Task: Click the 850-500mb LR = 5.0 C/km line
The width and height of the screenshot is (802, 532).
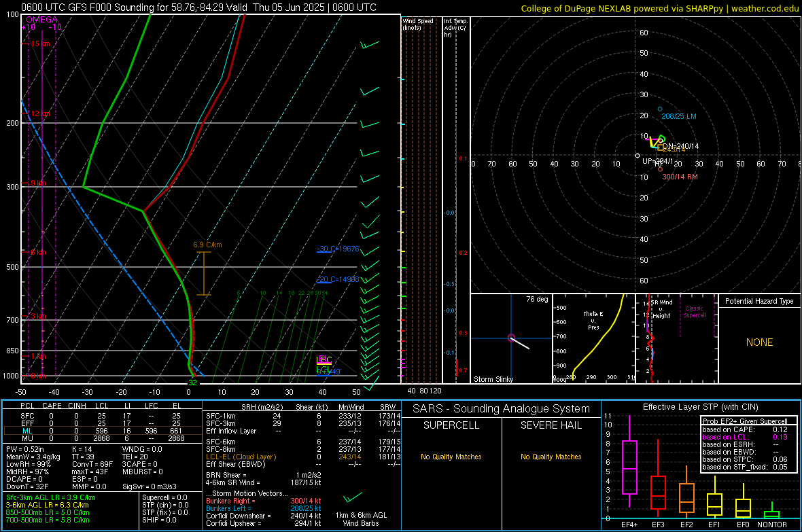Action: pyautogui.click(x=48, y=512)
